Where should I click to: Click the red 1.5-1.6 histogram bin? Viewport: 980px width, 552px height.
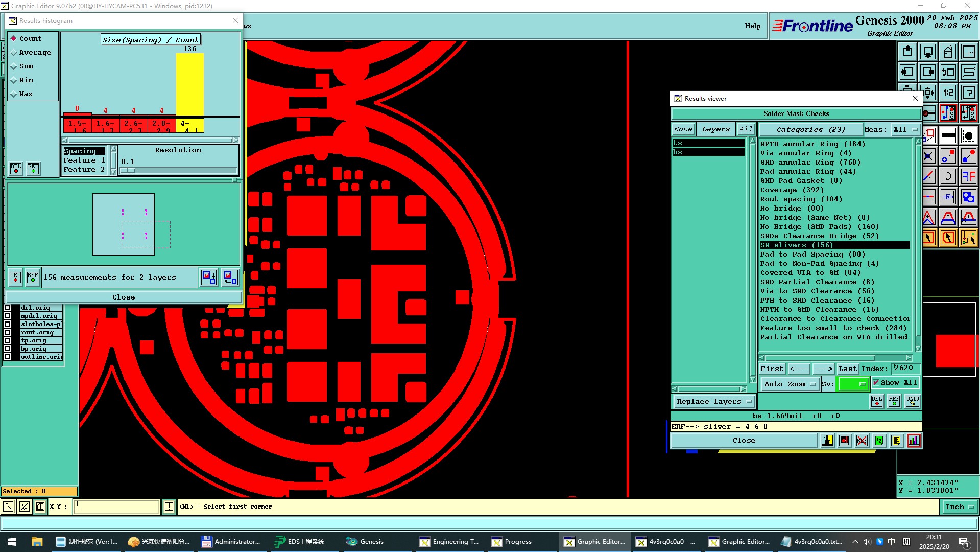[77, 126]
